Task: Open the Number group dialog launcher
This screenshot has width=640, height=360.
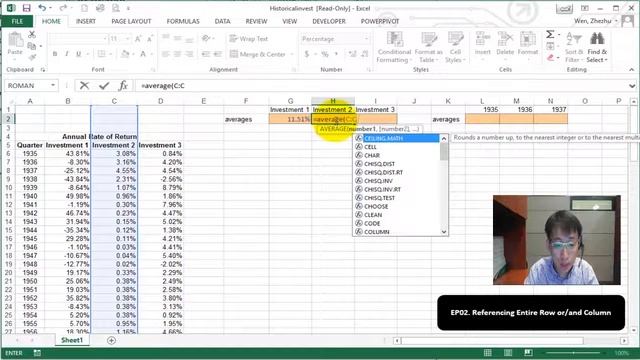Action: 369,70
